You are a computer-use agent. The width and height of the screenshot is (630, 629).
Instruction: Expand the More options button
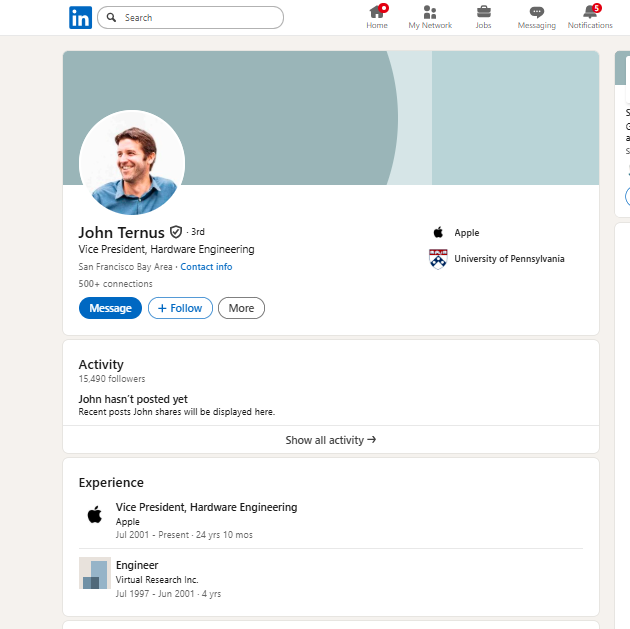click(x=241, y=308)
